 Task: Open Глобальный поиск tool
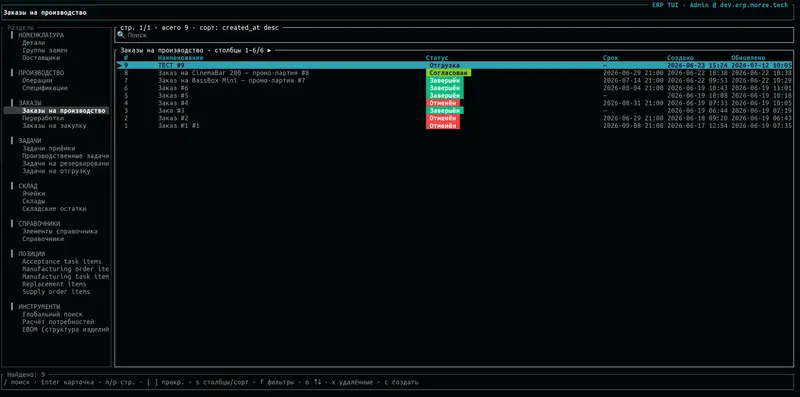pyautogui.click(x=52, y=314)
